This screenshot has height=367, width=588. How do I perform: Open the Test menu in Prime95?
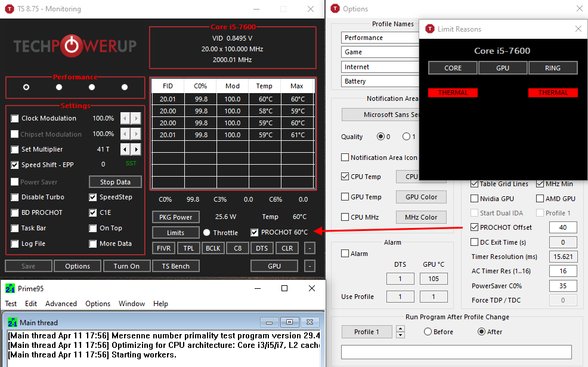[11, 304]
